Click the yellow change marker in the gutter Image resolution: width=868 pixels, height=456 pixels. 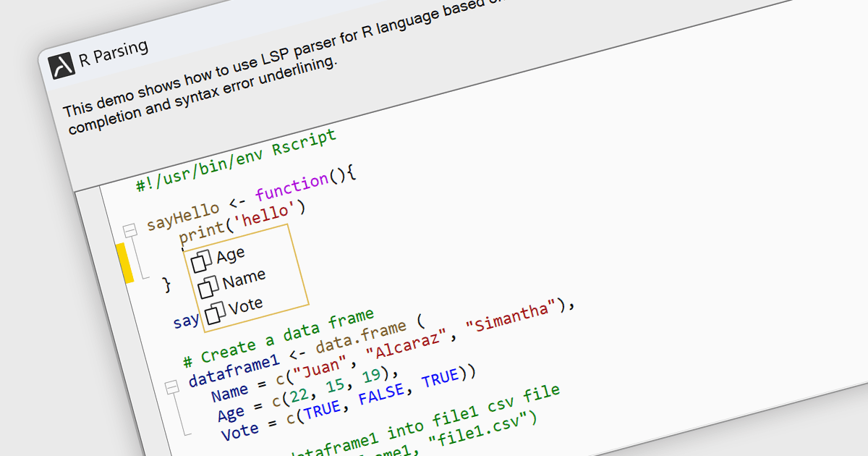coord(124,263)
